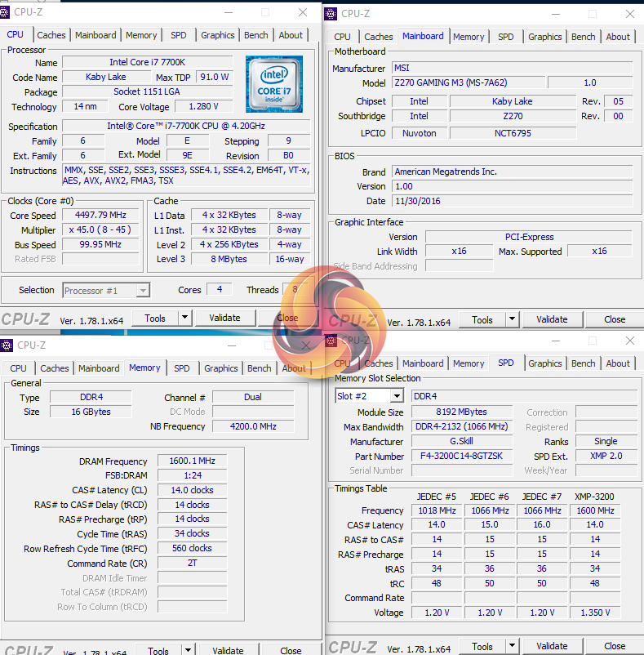Screen dimensions: 644x655
Task: Click Intel Core i7 7700K name field
Action: pyautogui.click(x=148, y=62)
